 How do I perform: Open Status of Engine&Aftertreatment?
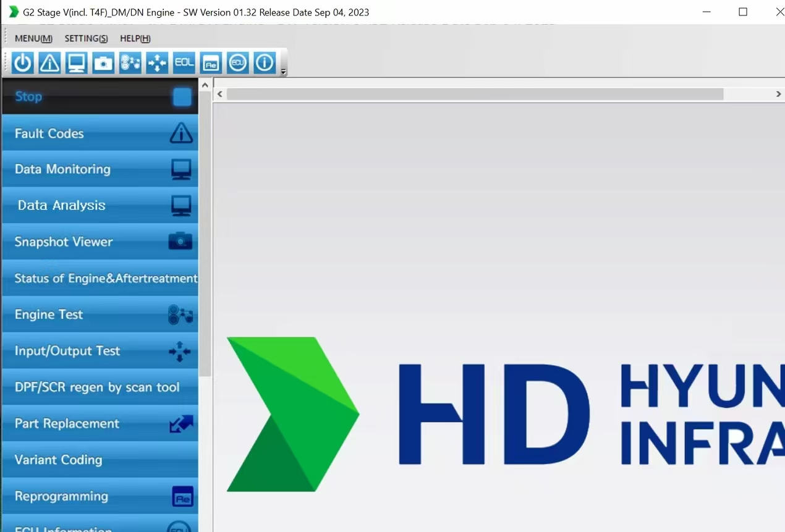pyautogui.click(x=100, y=278)
